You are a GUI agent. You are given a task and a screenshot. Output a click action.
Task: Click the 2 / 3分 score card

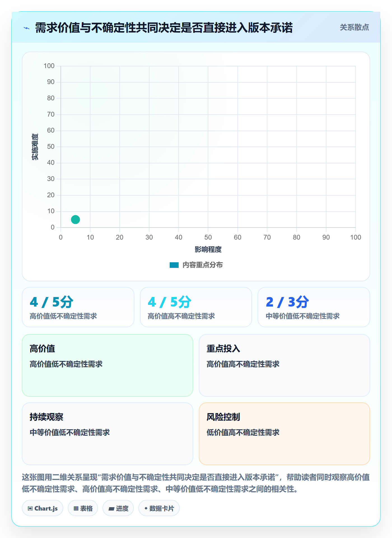(314, 307)
